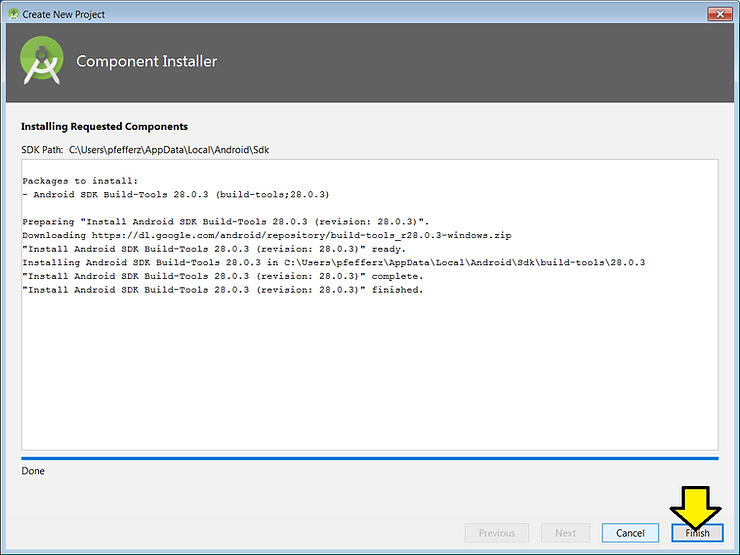Click the Finish button

click(697, 533)
